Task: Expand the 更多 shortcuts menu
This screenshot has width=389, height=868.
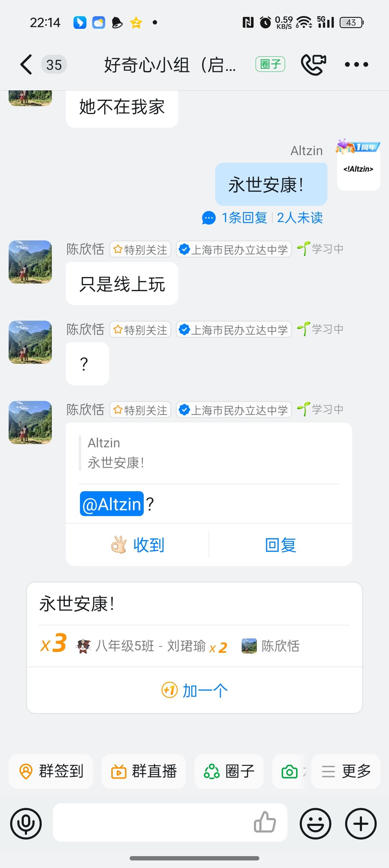Action: (x=346, y=772)
